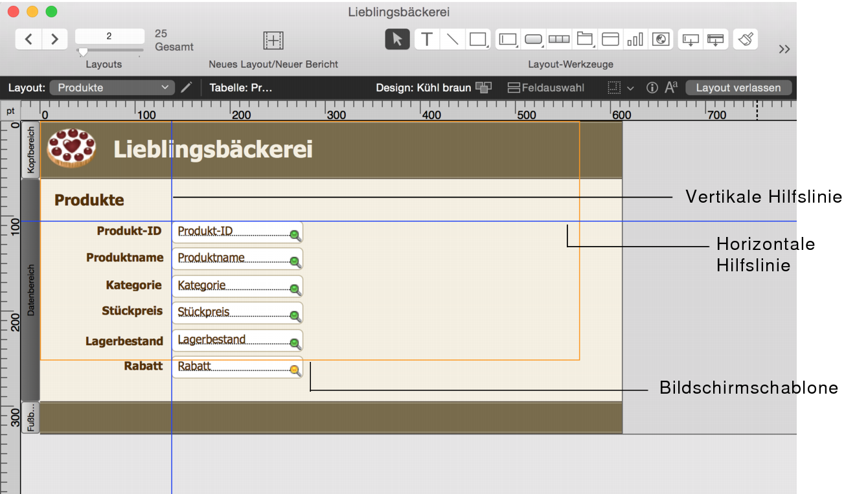The image size is (868, 494).
Task: Click the Datenbereich part label
Action: 30,289
